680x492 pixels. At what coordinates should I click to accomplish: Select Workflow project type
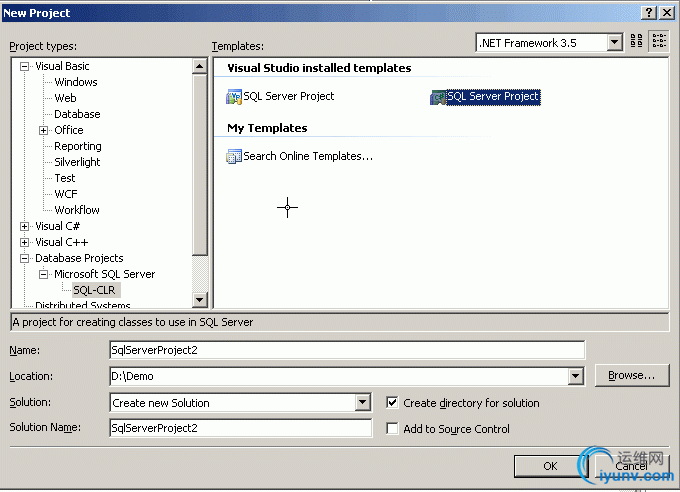pos(77,210)
